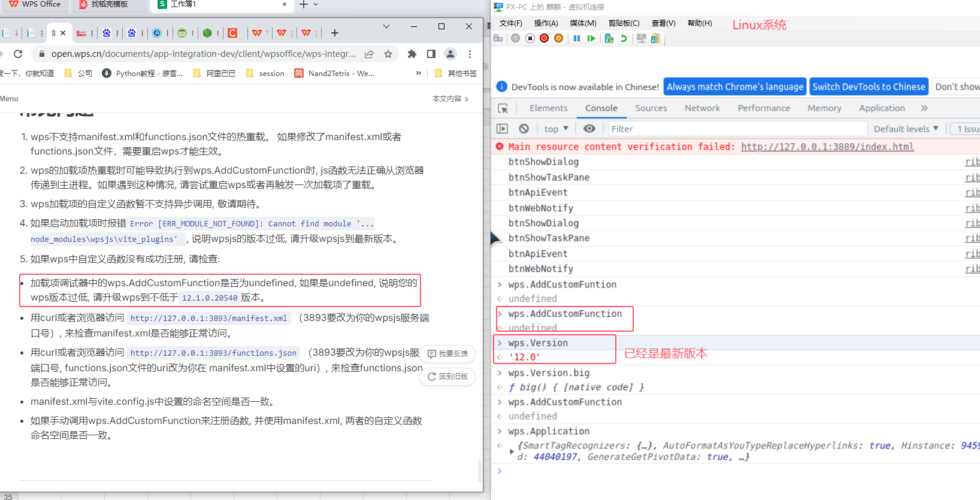Image resolution: width=980 pixels, height=500 pixels.
Task: Expand the 本文内容 page contents
Action: tap(450, 99)
